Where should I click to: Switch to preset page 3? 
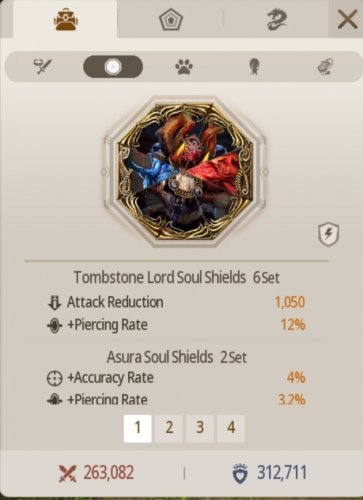[200, 428]
